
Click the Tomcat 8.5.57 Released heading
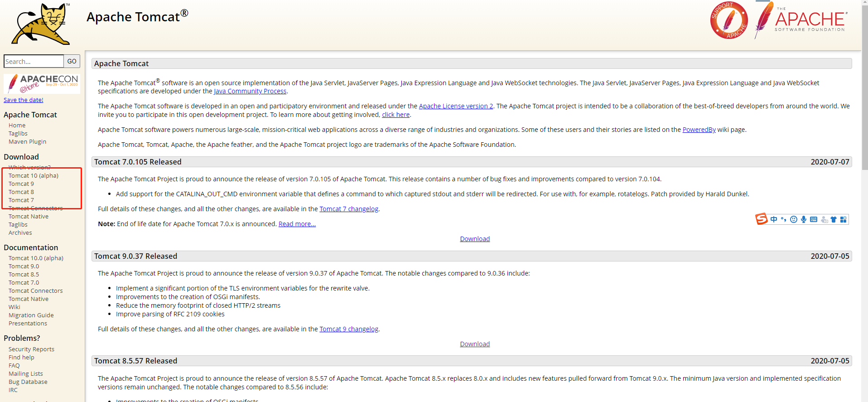135,361
